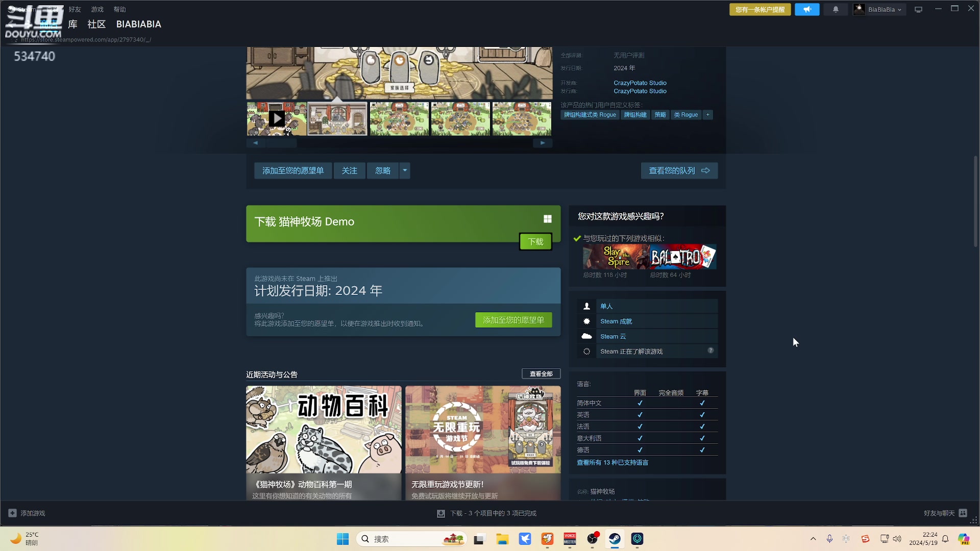Image resolution: width=980 pixels, height=551 pixels.
Task: Go to the 库 library tab
Action: tap(73, 24)
